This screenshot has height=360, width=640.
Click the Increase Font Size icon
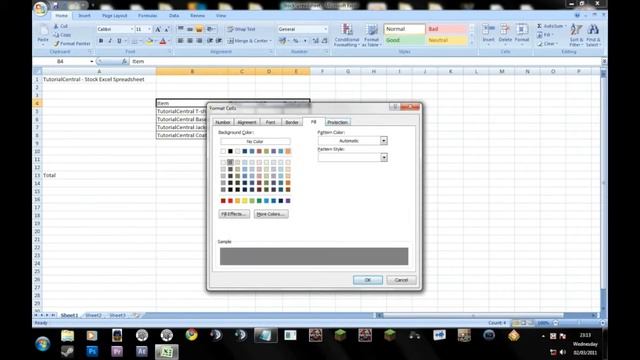point(158,29)
